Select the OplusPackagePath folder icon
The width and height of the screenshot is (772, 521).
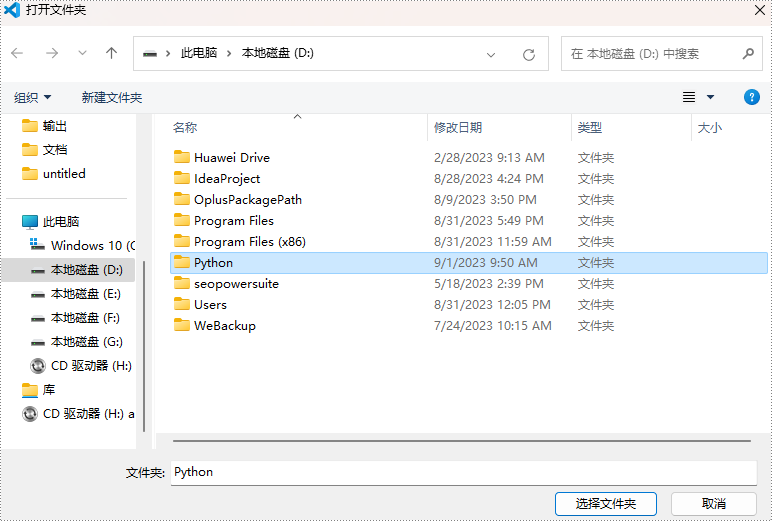[x=182, y=199]
